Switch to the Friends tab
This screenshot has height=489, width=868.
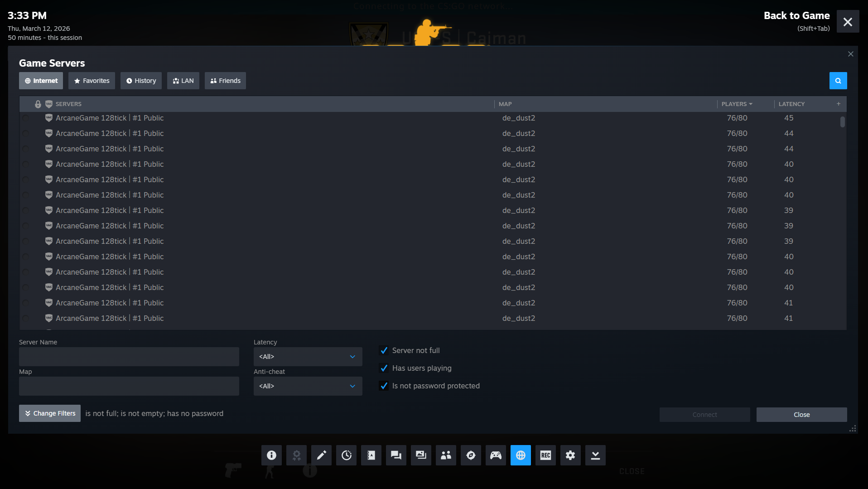tap(225, 81)
